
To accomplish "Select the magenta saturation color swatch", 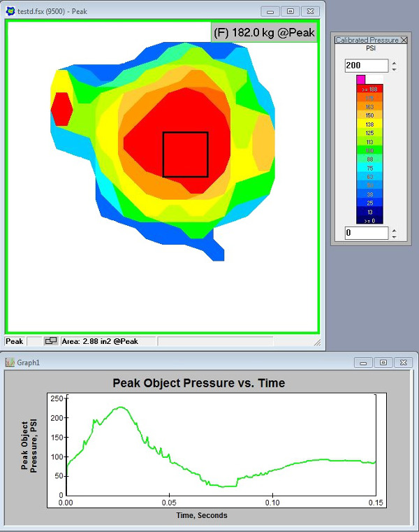I will (360, 80).
